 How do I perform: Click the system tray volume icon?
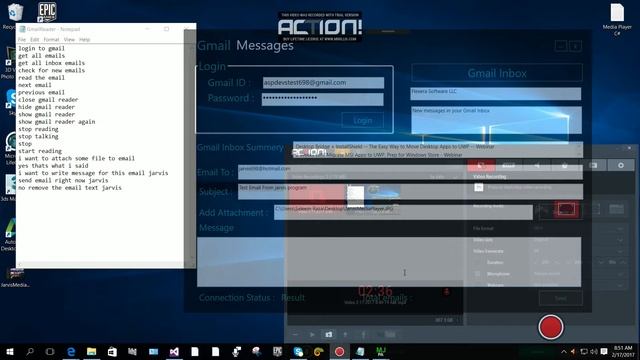[x=594, y=352]
